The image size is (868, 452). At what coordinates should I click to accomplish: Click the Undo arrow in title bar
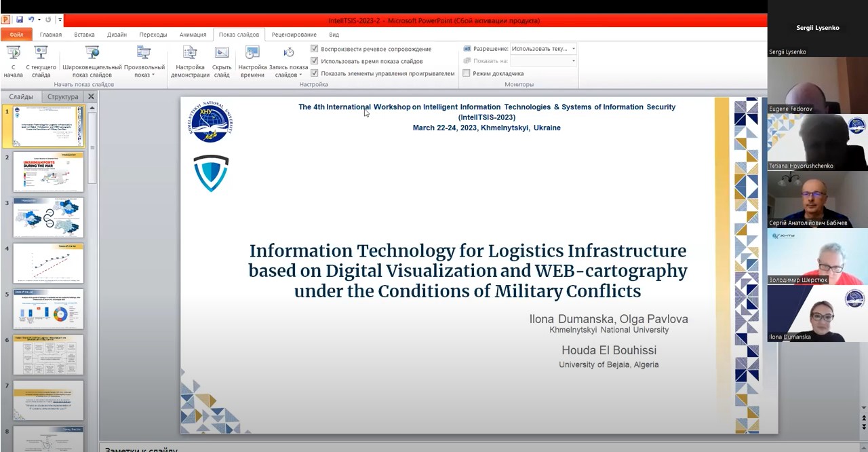coord(31,20)
